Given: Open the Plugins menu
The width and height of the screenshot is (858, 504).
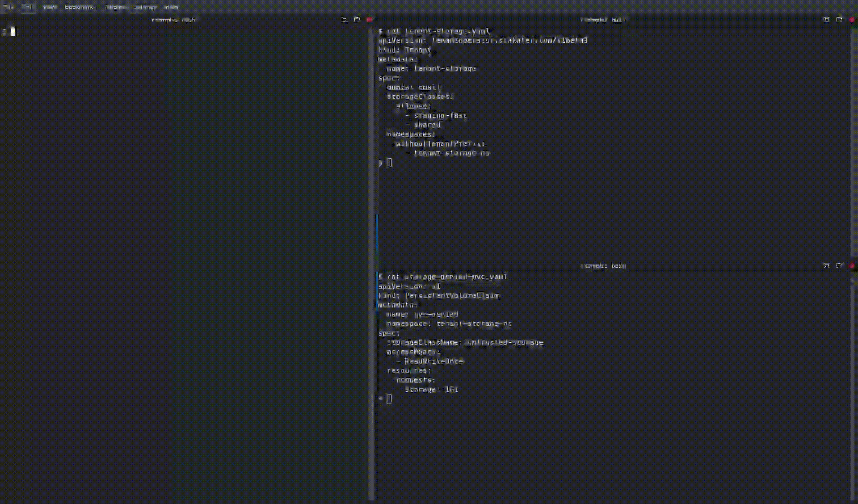Looking at the screenshot, I should coord(115,7).
